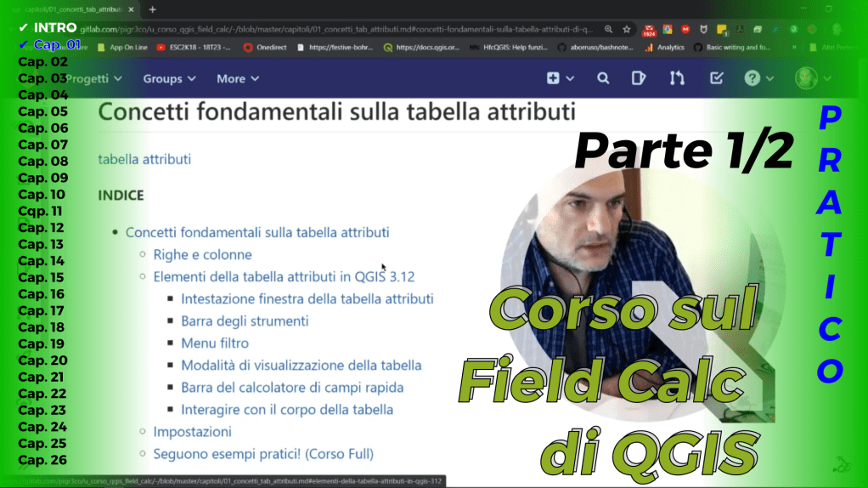Open the help question-mark dropdown

click(x=758, y=78)
